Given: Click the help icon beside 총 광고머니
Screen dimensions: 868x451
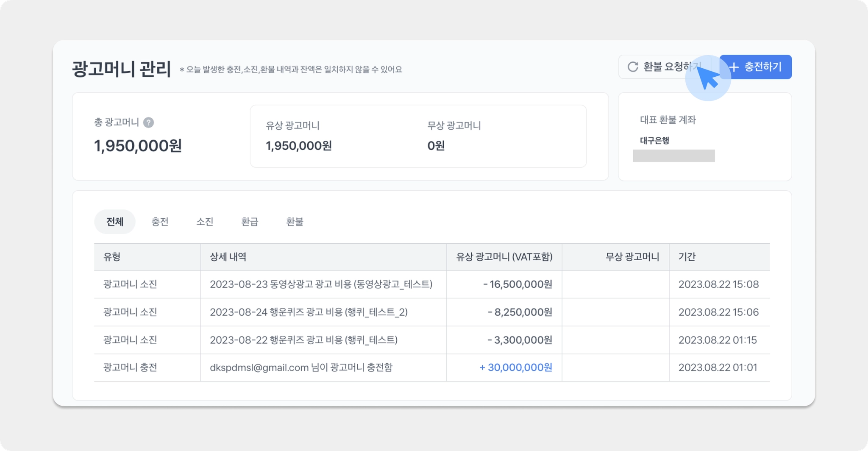Looking at the screenshot, I should (148, 122).
